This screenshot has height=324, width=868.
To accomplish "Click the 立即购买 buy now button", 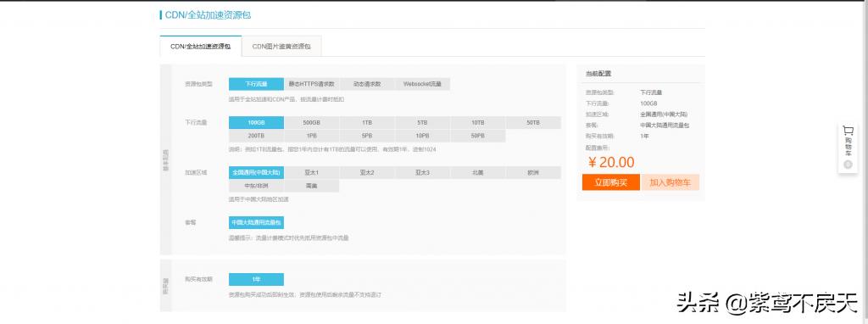I will point(610,182).
